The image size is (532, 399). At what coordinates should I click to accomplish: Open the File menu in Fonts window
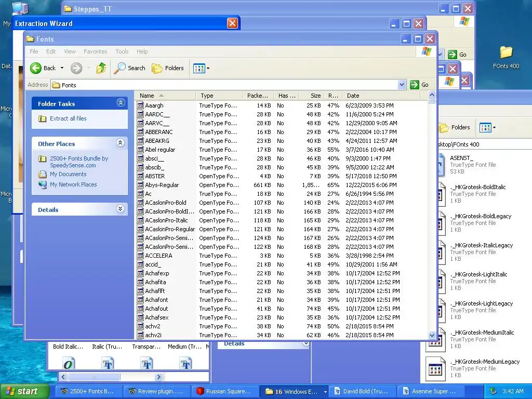click(x=34, y=51)
